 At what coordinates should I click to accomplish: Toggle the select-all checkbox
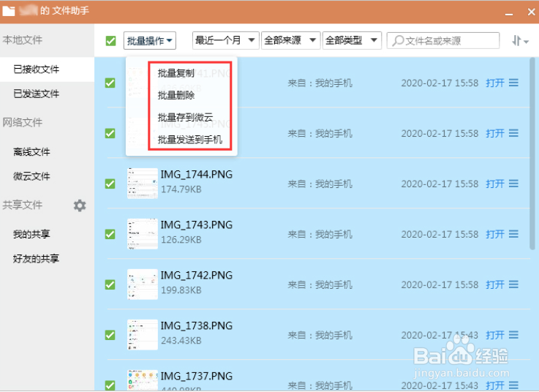110,41
